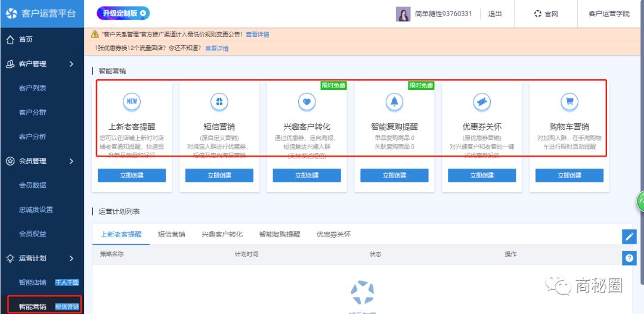Click 立即创建 under 优惠券关怀

point(482,175)
